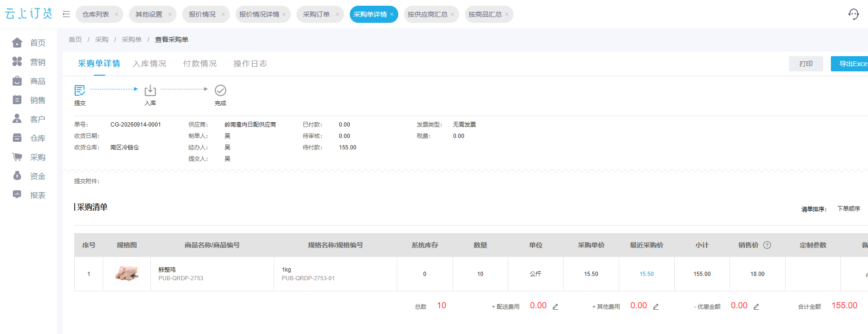Open 操作日志 tab
This screenshot has height=334, width=868.
(250, 64)
